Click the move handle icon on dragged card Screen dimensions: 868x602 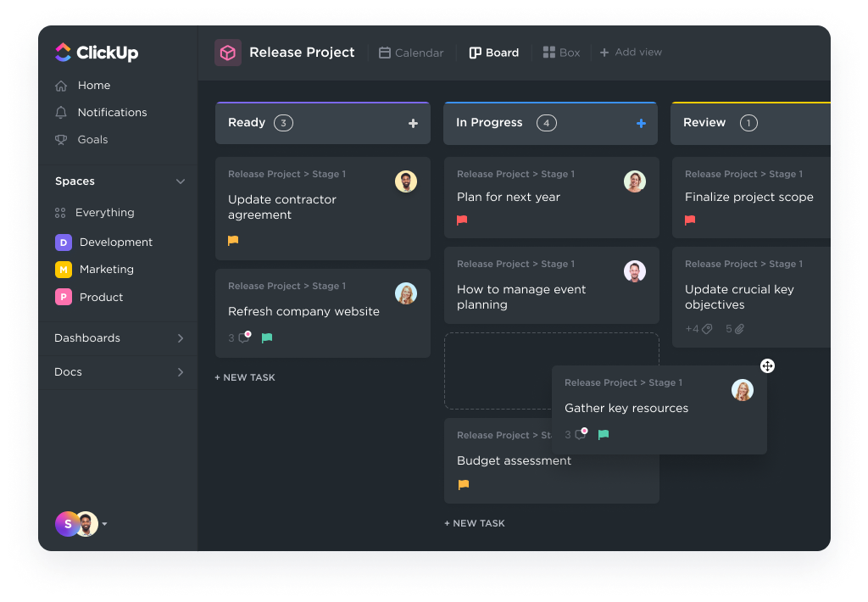[x=767, y=366]
